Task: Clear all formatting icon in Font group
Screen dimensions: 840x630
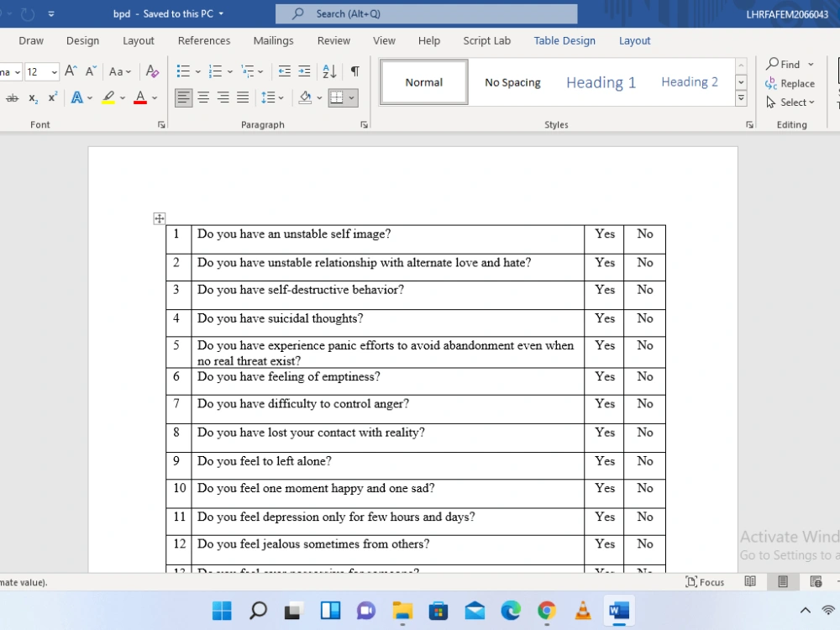Action: coord(152,71)
